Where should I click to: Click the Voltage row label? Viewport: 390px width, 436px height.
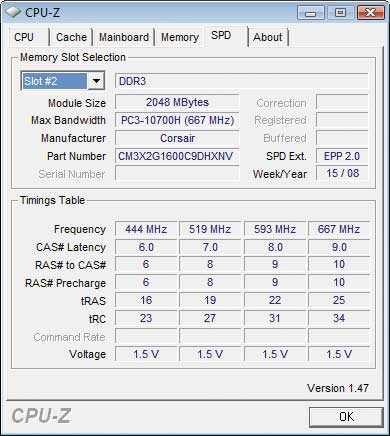point(87,354)
